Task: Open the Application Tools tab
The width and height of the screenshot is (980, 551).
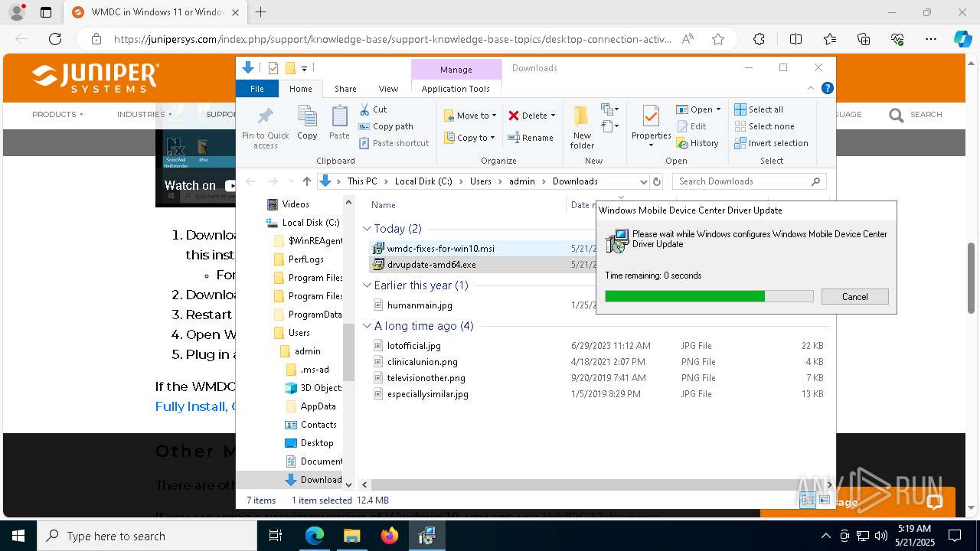Action: [456, 89]
